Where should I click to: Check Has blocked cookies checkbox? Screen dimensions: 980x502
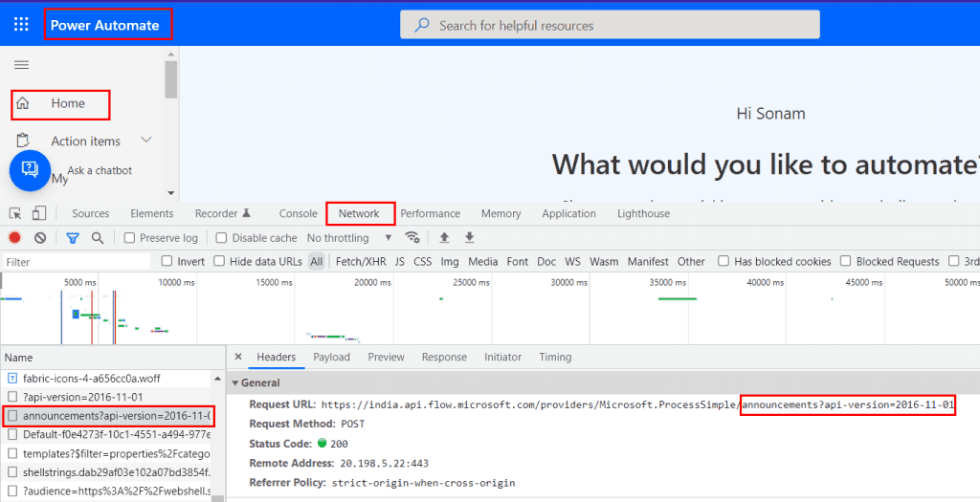coord(724,261)
